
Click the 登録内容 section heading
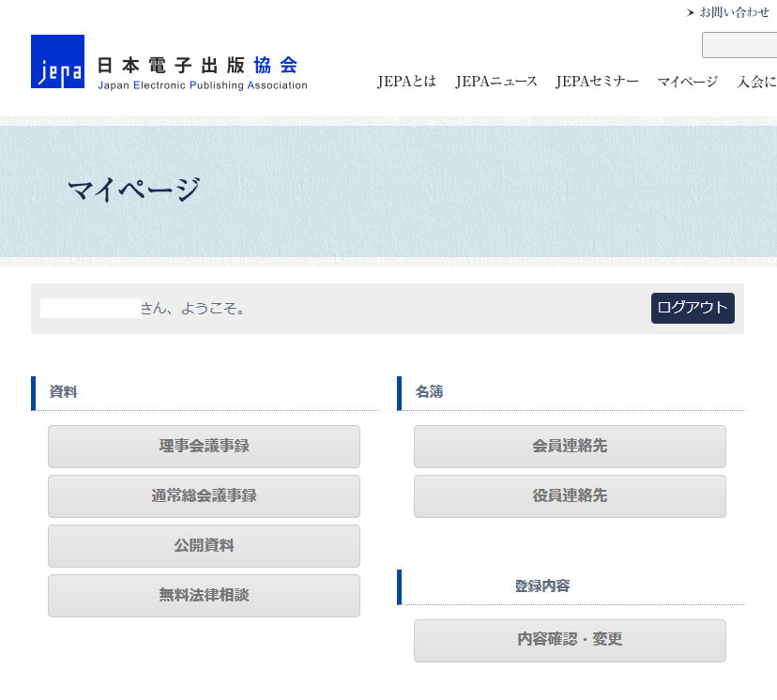click(x=541, y=586)
